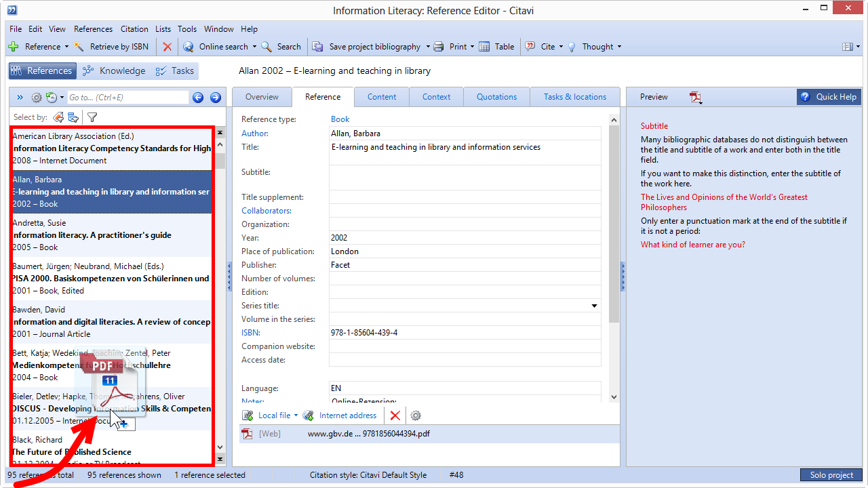Click the Table view icon
This screenshot has width=868, height=488.
(484, 47)
